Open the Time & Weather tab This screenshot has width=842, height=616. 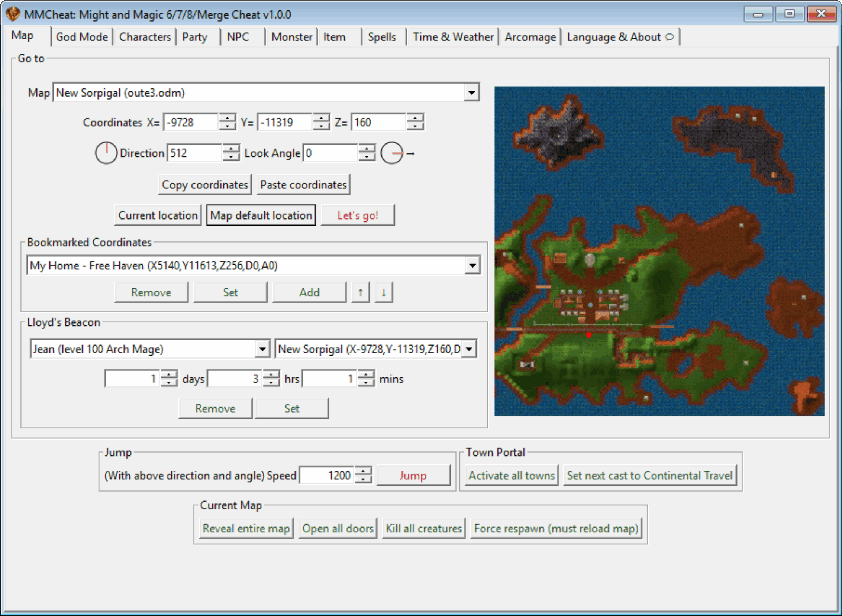[453, 37]
